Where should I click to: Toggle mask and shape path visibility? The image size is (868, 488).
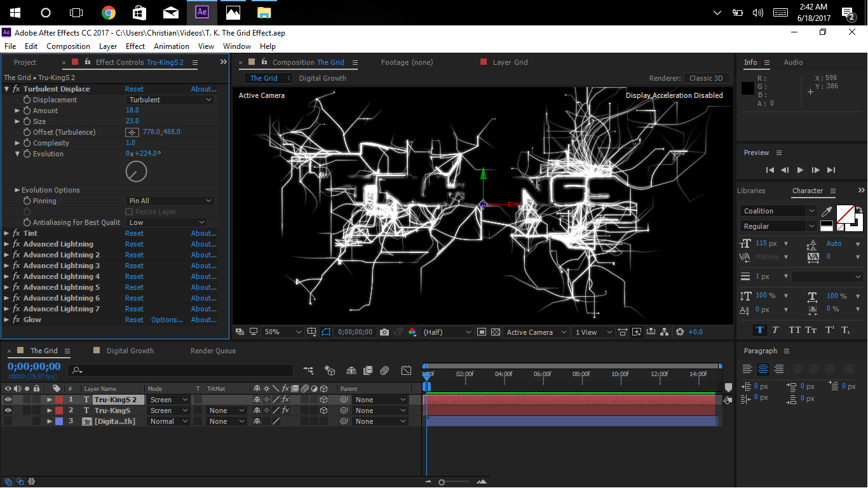pos(326,332)
